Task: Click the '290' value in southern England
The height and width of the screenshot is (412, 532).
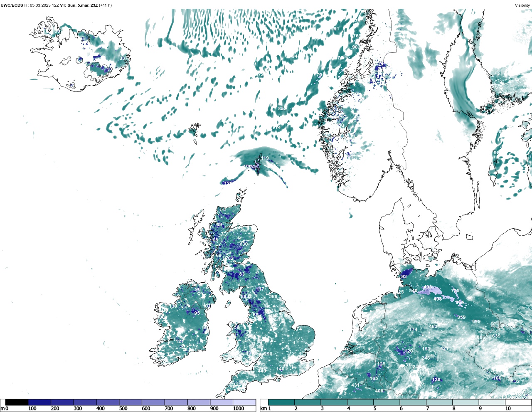Action: pos(268,354)
